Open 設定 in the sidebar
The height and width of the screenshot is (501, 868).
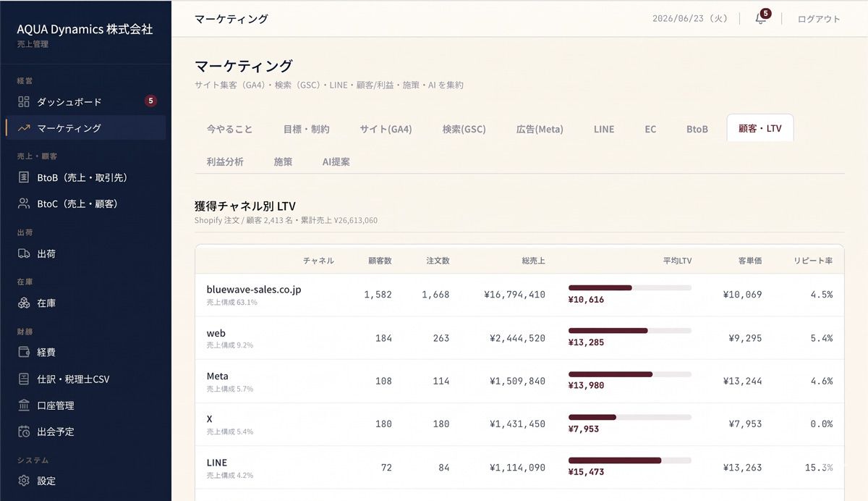pos(85,481)
